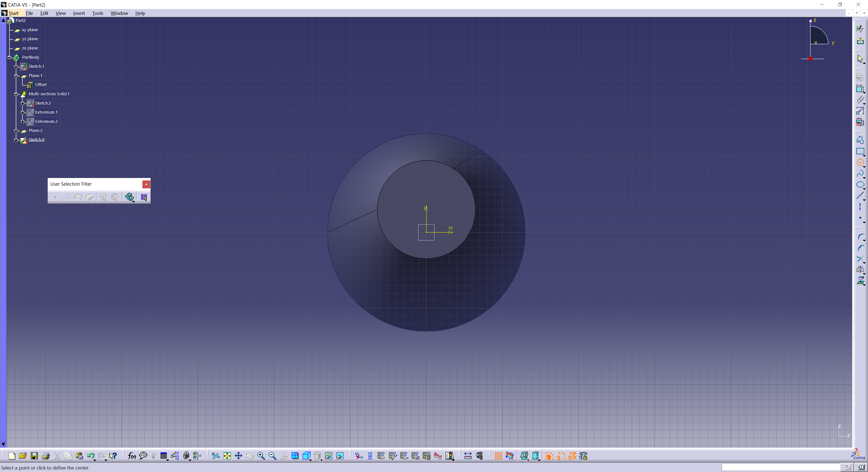Expand the Plane.2 tree node
868x472 pixels.
[x=16, y=131]
